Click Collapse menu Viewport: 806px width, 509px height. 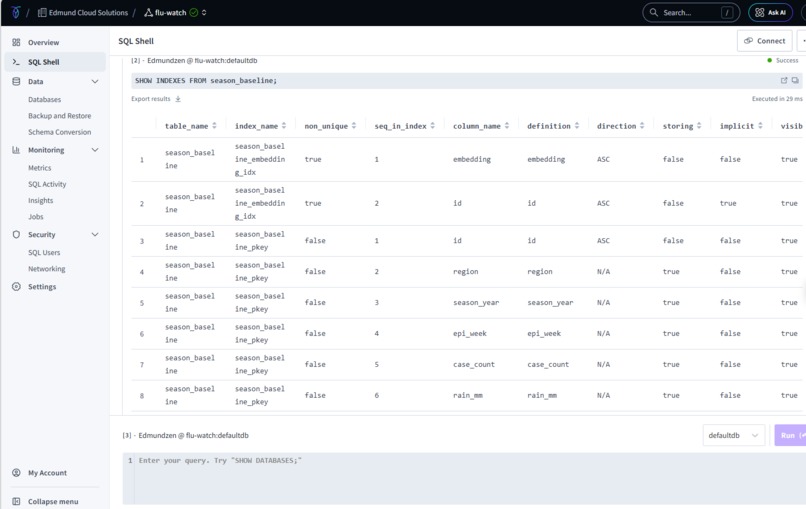[x=53, y=501]
